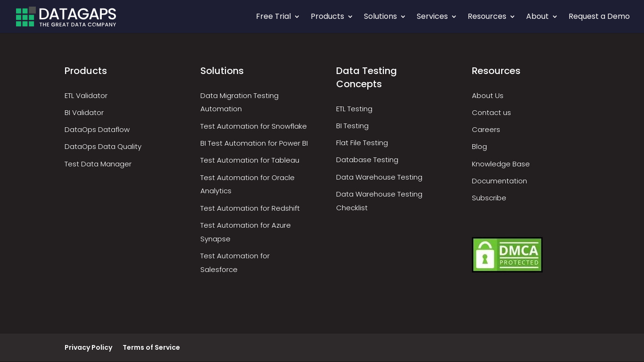The height and width of the screenshot is (362, 644).
Task: Click the Data Testing Concepts heading
Action: (x=366, y=77)
